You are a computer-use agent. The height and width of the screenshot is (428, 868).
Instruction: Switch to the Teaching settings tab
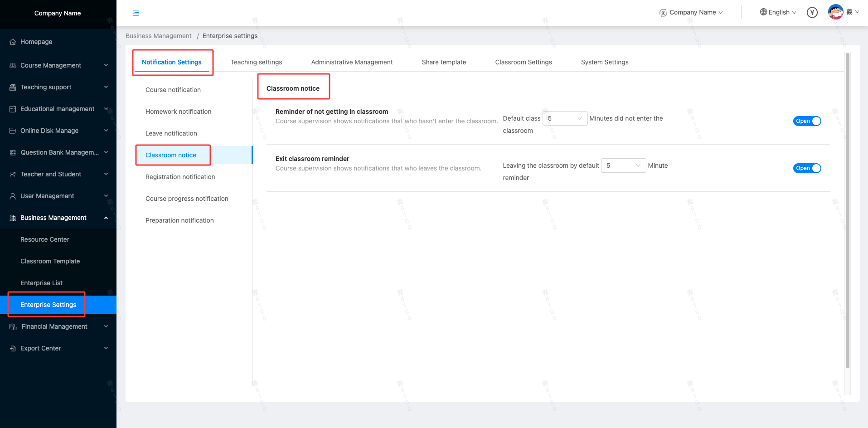click(256, 62)
